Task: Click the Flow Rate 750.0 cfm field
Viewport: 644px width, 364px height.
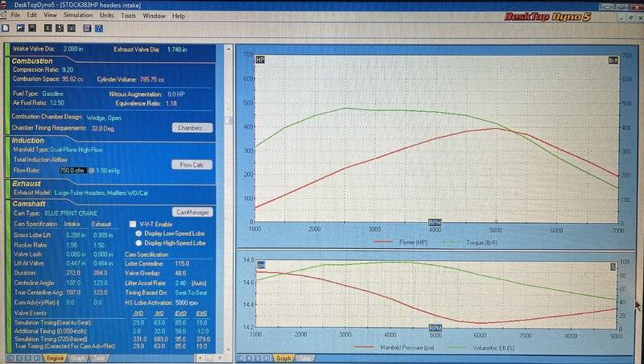Action: (72, 170)
